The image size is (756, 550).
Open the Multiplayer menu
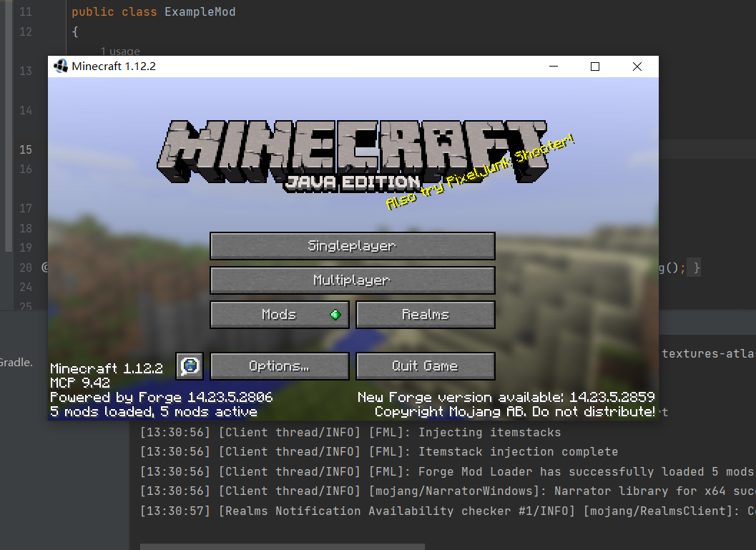(x=353, y=280)
